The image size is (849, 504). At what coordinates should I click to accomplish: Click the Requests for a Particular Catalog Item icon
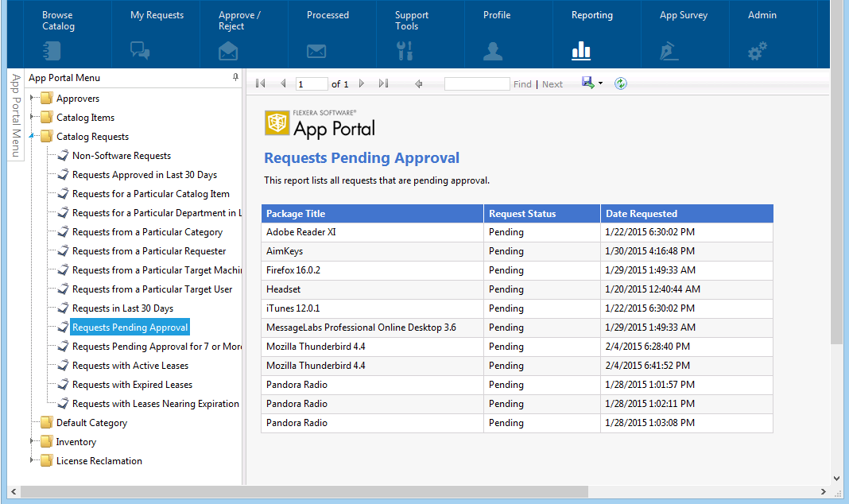coord(63,193)
